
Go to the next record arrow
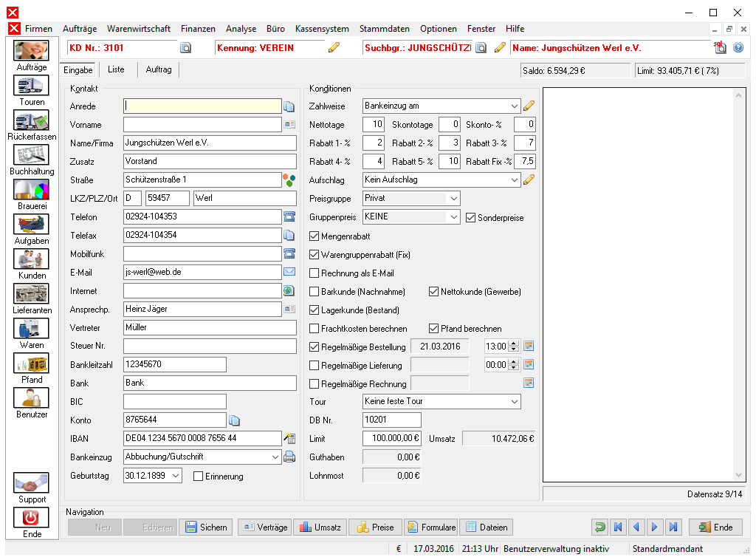point(655,527)
